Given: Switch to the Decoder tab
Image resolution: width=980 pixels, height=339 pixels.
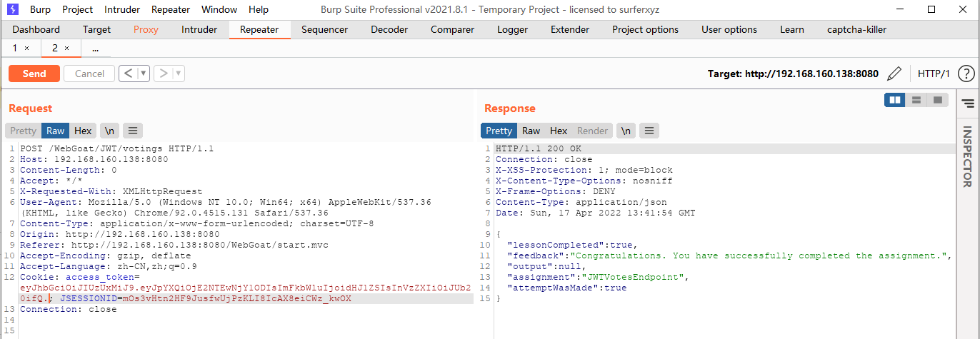Looking at the screenshot, I should click(x=389, y=29).
